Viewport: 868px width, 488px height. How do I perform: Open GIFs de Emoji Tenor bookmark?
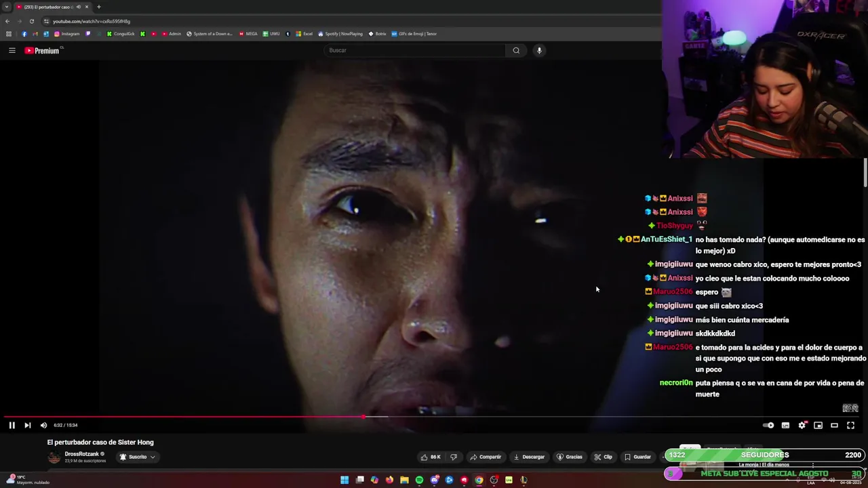(414, 34)
